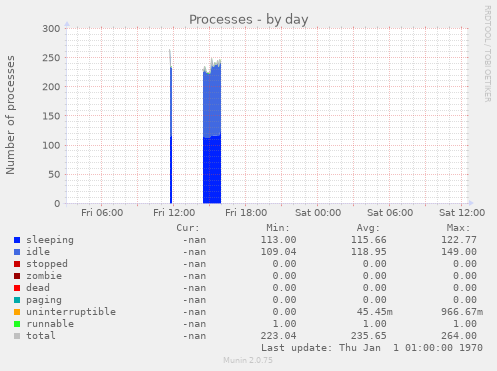Click the 'Last update' timestamp line
Screen dimensions: 497x371
tap(372, 348)
